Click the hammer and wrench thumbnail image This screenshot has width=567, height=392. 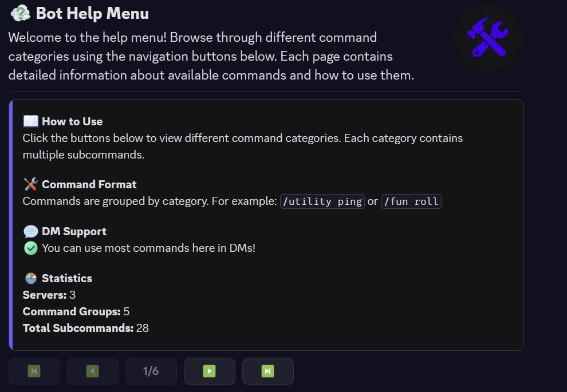(487, 38)
